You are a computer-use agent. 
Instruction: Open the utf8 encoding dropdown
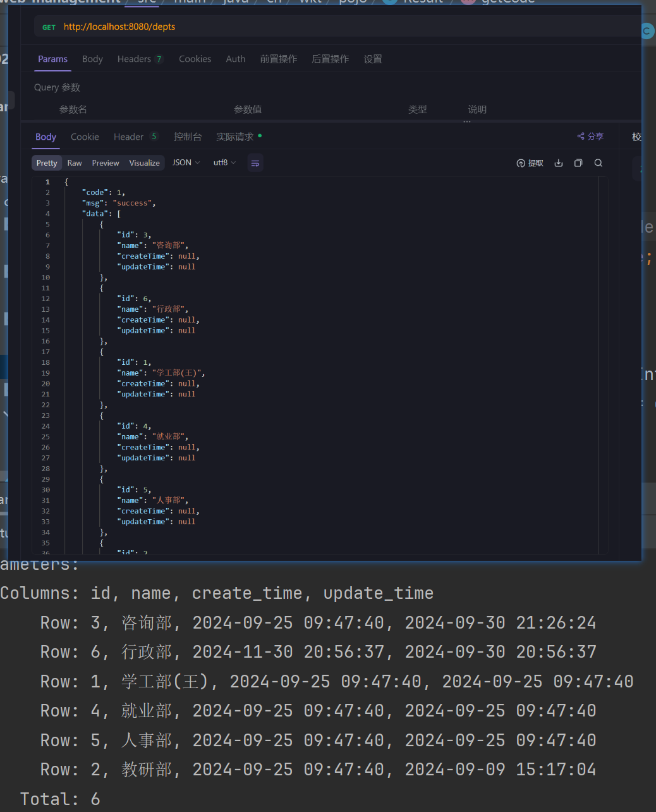point(224,163)
